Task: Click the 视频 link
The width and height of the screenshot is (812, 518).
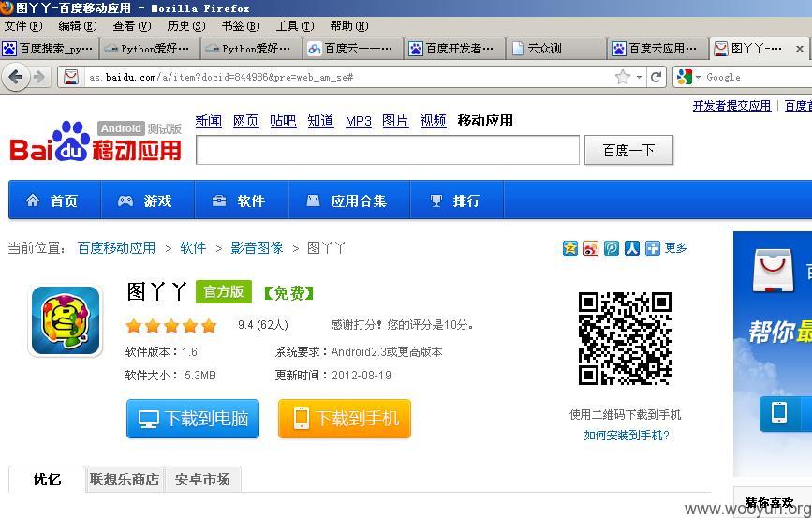Action: point(433,121)
